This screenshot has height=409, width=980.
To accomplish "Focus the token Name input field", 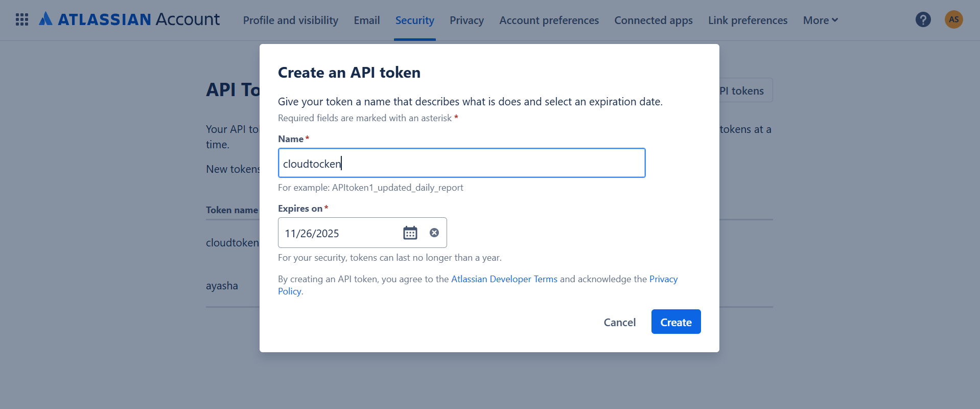I will 461,164.
